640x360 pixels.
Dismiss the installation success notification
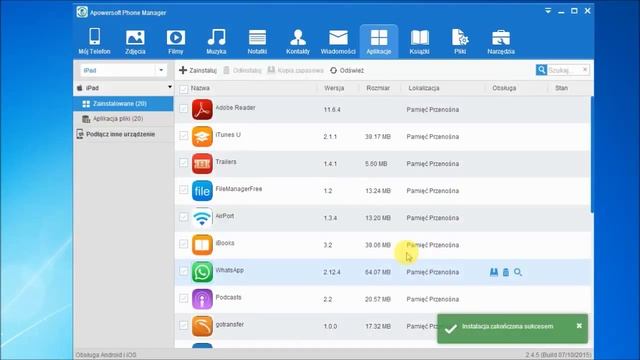(x=579, y=326)
